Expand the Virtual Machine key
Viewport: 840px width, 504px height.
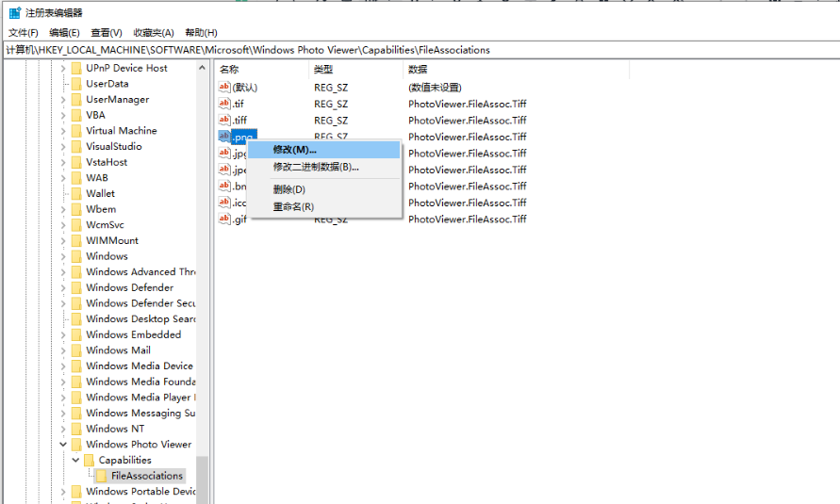click(x=63, y=131)
